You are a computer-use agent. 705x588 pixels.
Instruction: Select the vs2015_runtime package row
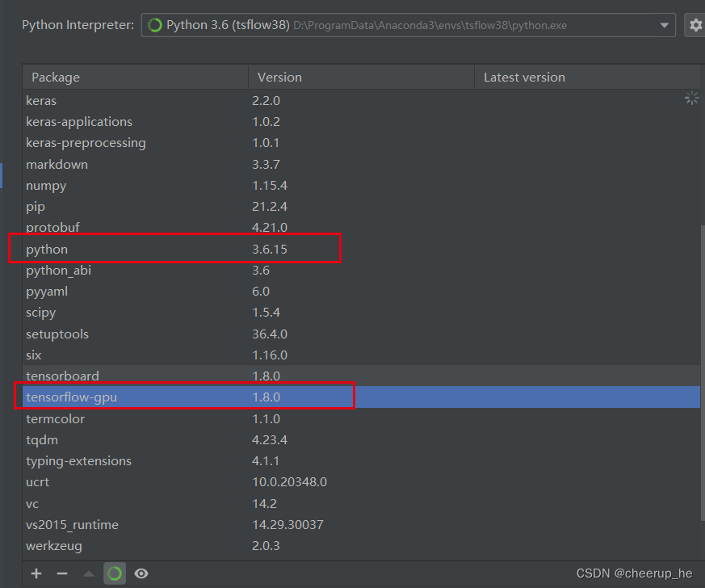[x=361, y=525]
